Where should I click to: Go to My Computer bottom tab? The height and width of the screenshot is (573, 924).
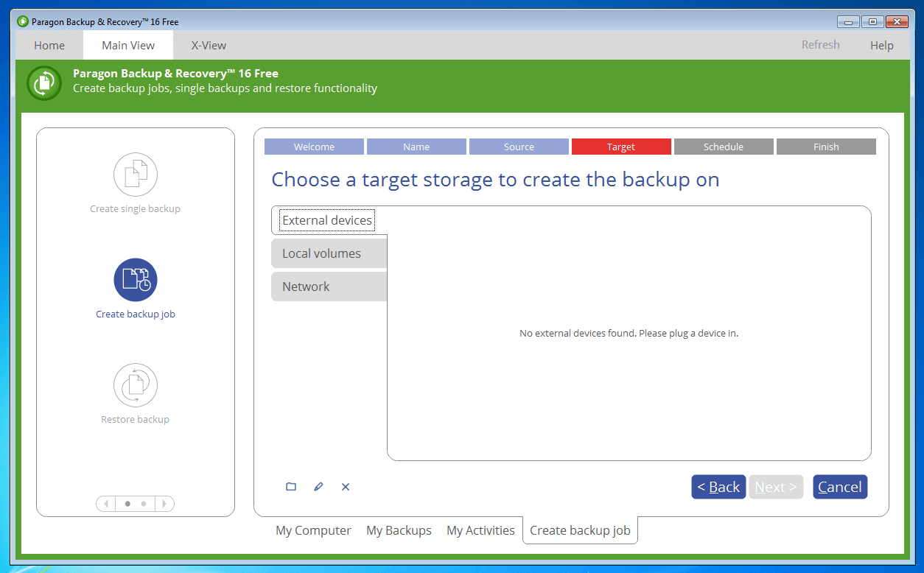click(x=313, y=530)
